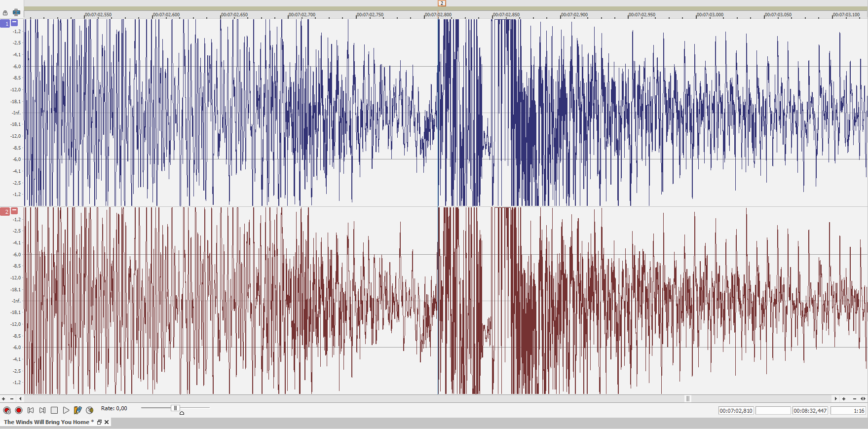Toggle the blue edit tool selector icon
868x429 pixels.
[16, 12]
